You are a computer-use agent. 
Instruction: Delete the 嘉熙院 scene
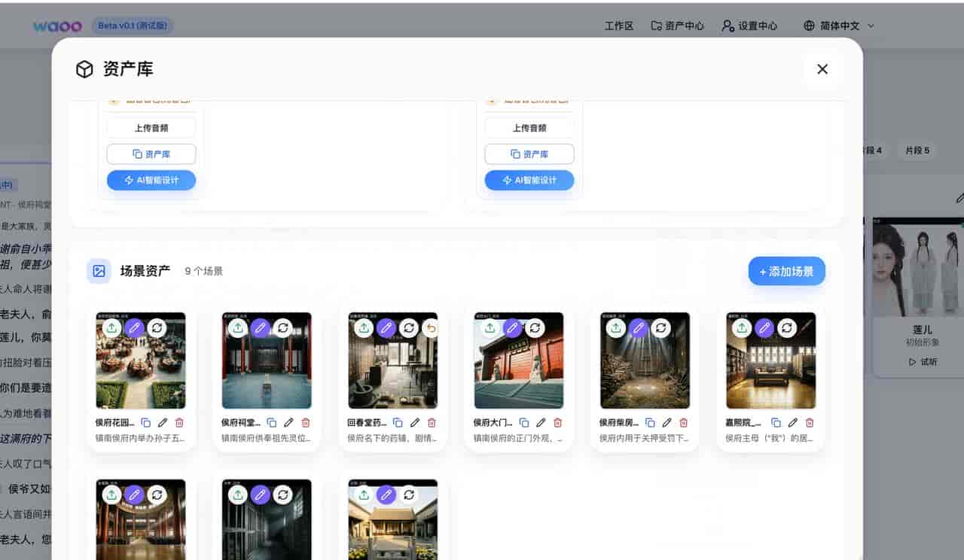810,423
